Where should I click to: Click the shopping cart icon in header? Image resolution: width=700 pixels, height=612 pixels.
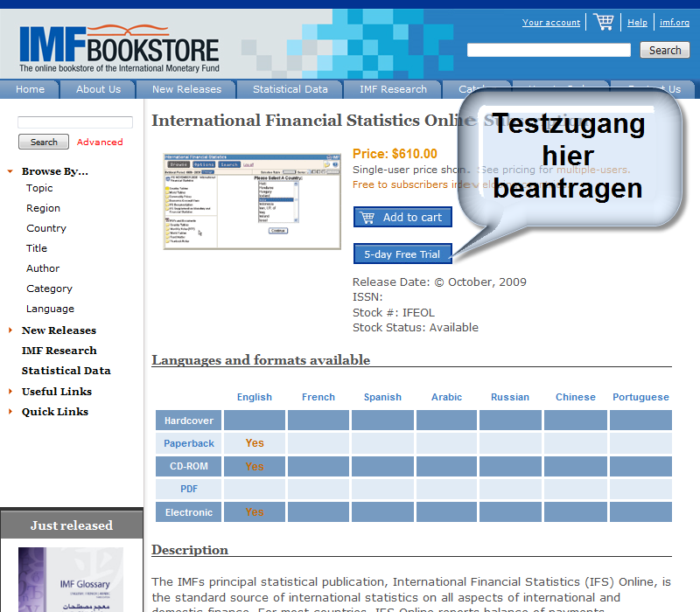coord(604,22)
